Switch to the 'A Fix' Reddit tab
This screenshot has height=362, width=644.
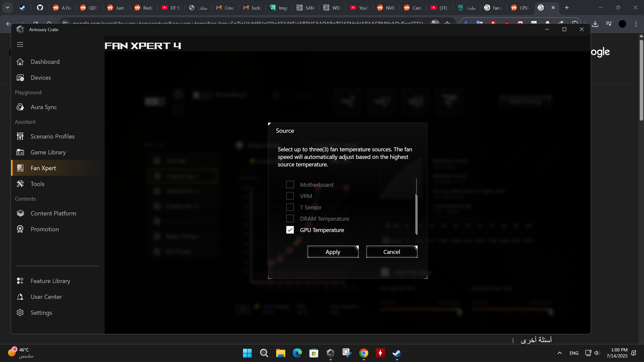[x=62, y=8]
